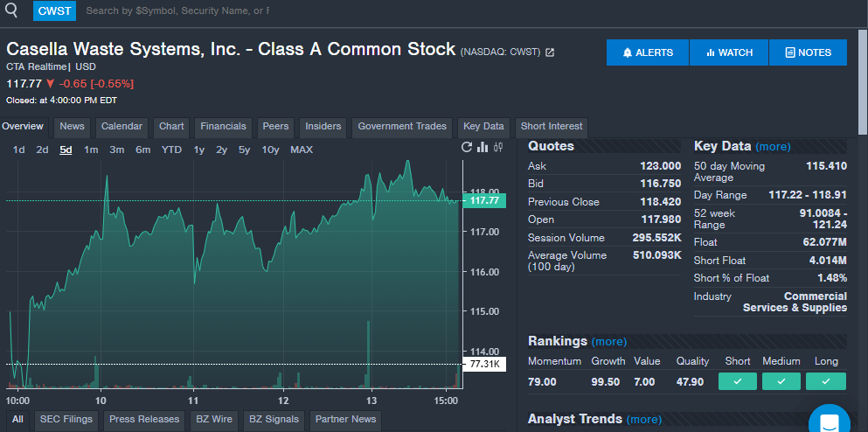
Task: Click the CWST symbol tag
Action: (x=54, y=10)
